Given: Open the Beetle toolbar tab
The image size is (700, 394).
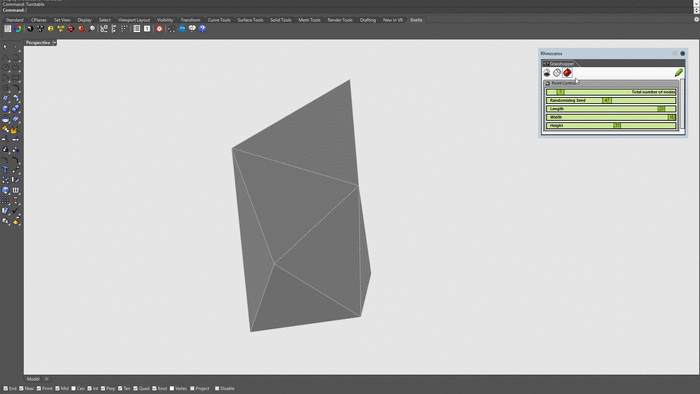Looking at the screenshot, I should pos(416,20).
